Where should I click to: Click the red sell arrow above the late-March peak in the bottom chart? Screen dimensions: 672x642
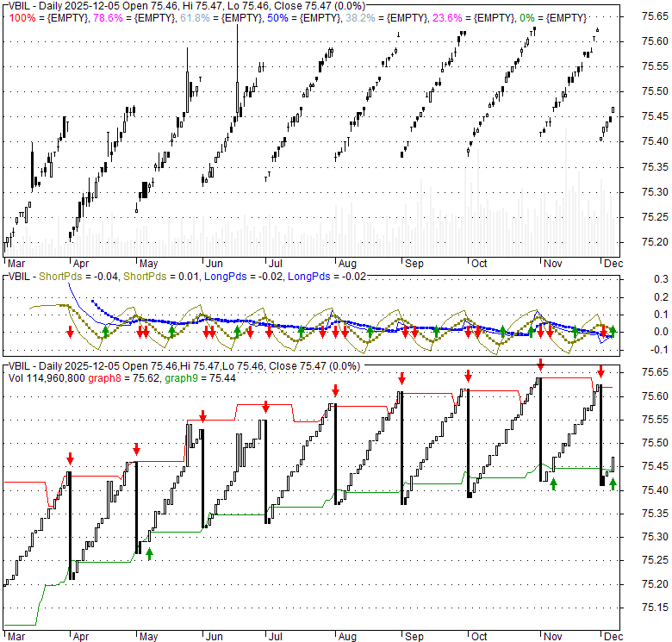70,453
